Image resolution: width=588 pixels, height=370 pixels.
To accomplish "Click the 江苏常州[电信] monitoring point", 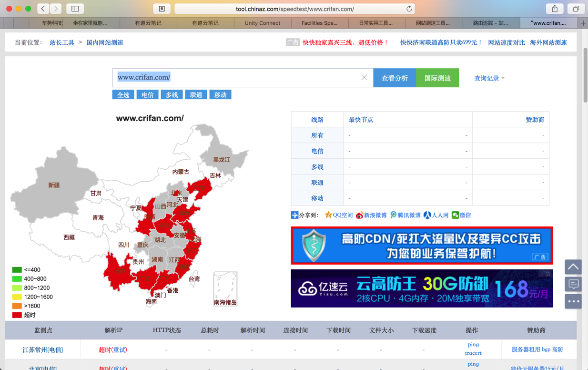I will (42, 349).
